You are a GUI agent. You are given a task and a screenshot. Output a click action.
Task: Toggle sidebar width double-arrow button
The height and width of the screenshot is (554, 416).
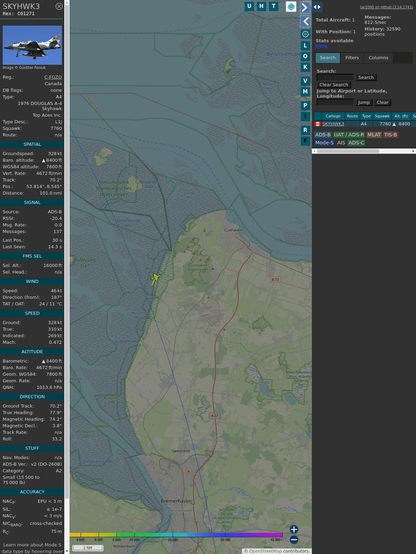click(x=317, y=7)
